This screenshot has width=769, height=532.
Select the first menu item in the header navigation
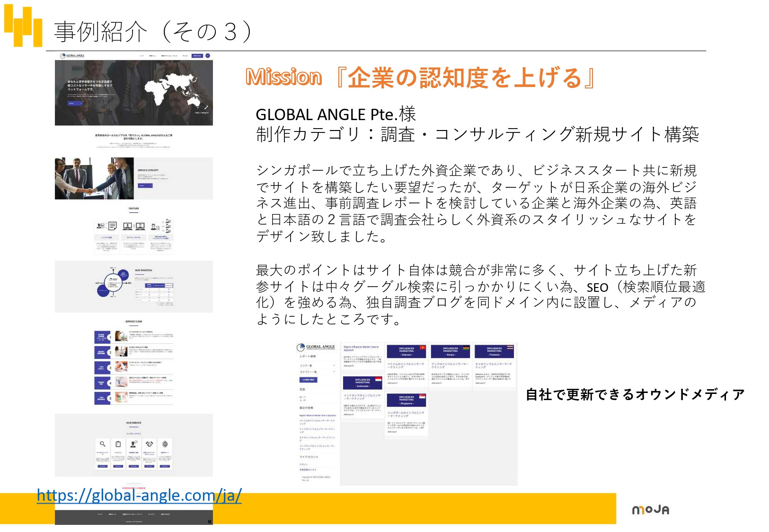(x=141, y=56)
